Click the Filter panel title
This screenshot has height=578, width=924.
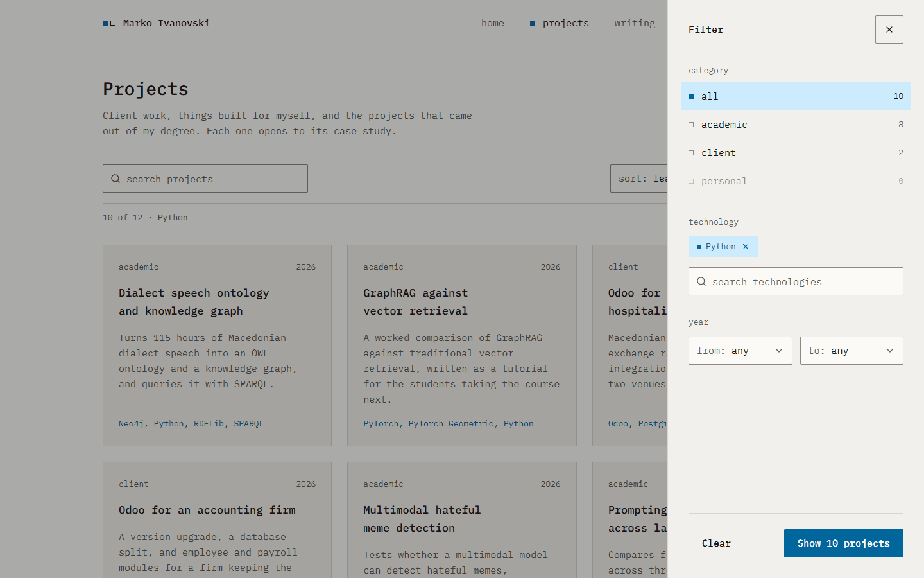(706, 30)
